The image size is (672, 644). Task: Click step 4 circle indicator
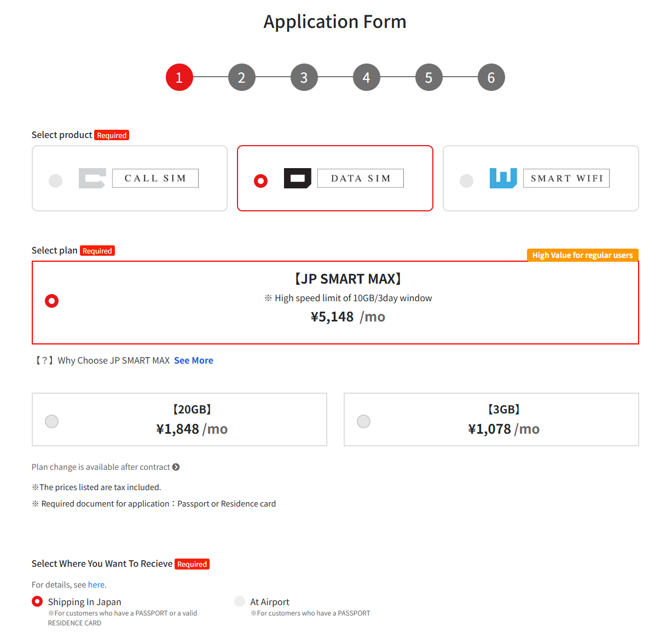click(x=366, y=78)
